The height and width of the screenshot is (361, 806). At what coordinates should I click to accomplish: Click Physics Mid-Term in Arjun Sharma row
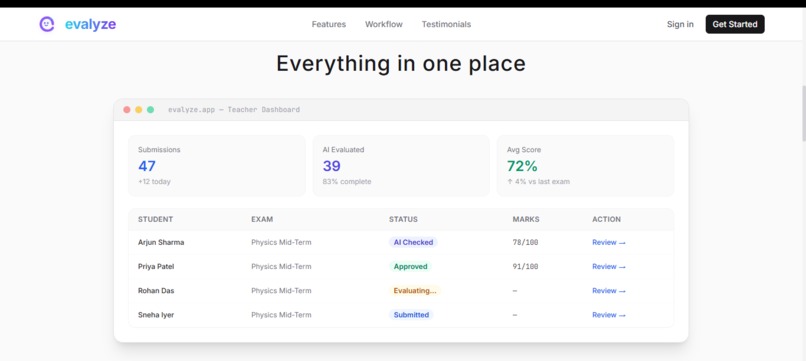pos(281,242)
